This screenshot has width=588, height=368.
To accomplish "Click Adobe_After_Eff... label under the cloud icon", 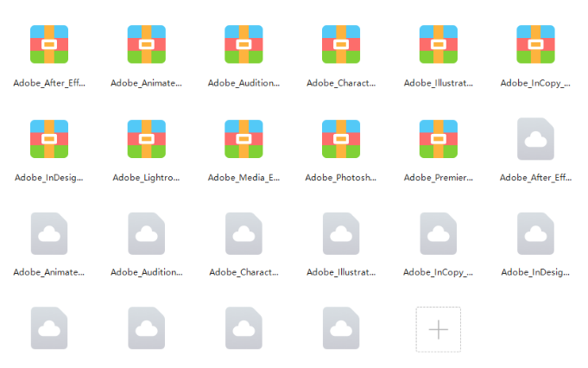I will point(535,177).
